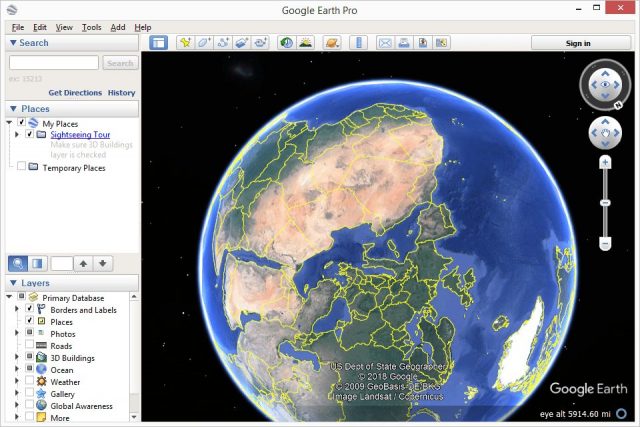640x427 pixels.
Task: Toggle sunlight across the landscape icon
Action: [305, 43]
